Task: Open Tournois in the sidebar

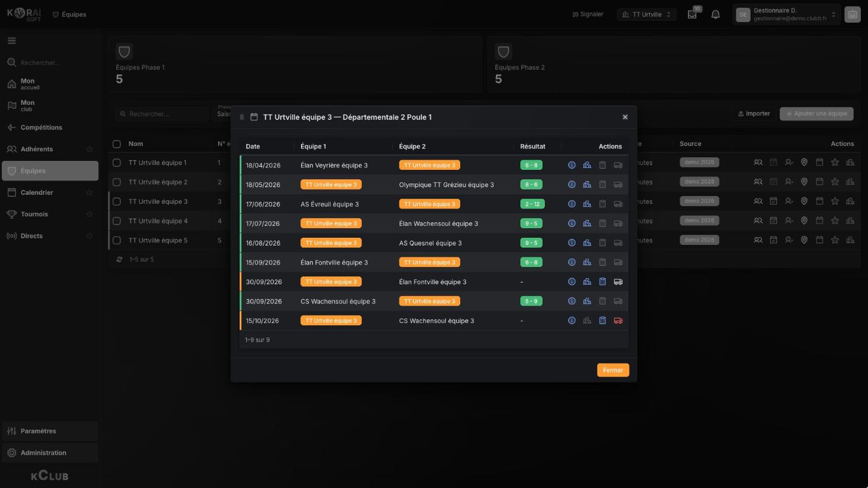Action: click(x=50, y=214)
